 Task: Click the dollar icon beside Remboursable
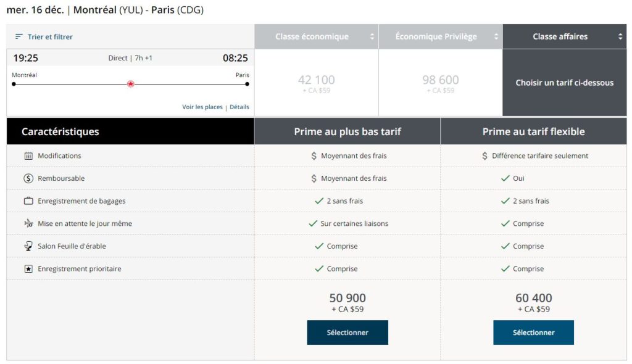(x=27, y=178)
